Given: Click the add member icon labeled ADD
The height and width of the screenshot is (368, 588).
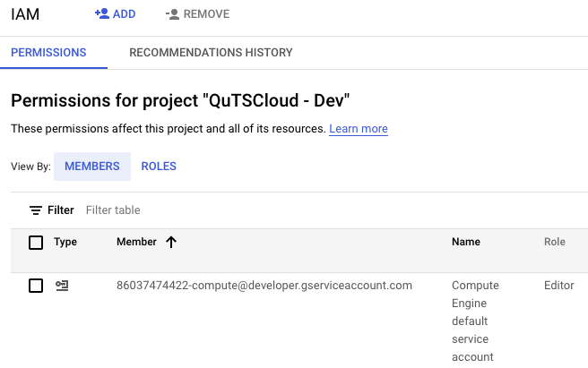Looking at the screenshot, I should [x=102, y=14].
